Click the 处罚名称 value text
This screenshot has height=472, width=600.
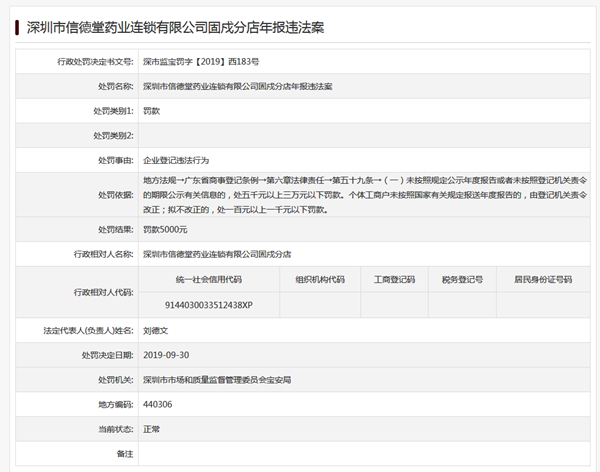(238, 87)
